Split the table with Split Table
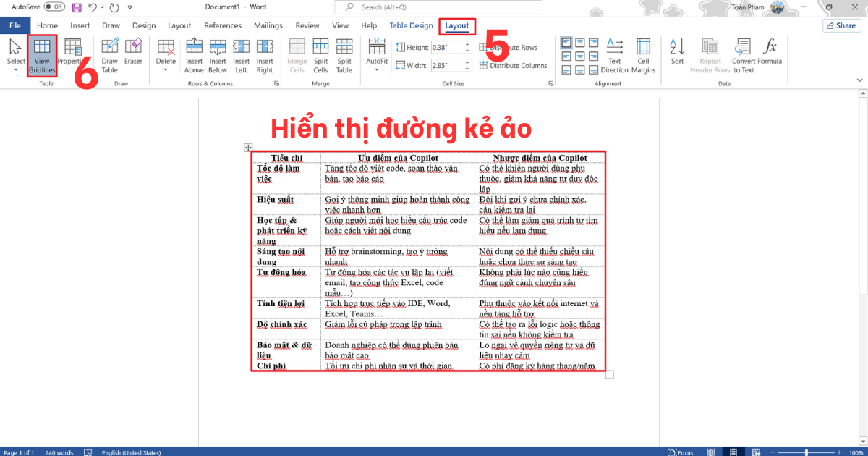 tap(344, 56)
